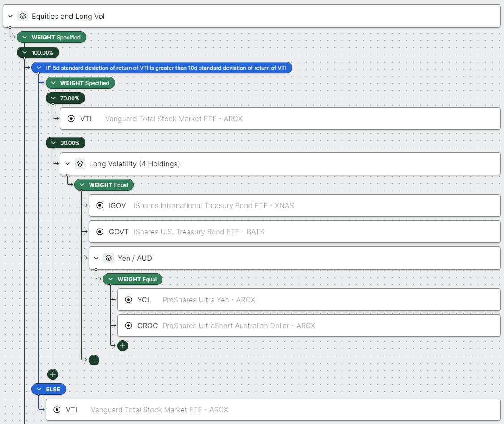
Task: Click the 100.00% weight value
Action: (42, 53)
